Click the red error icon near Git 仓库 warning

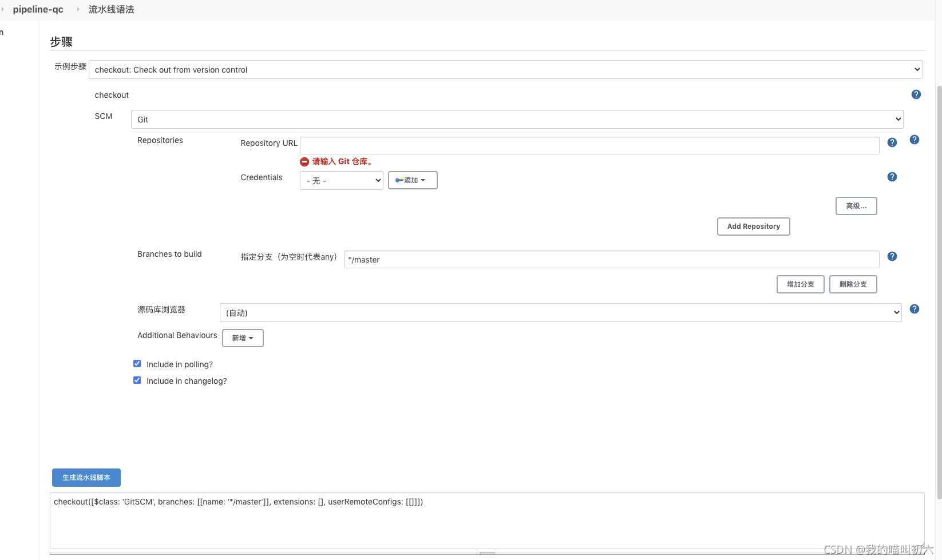304,161
